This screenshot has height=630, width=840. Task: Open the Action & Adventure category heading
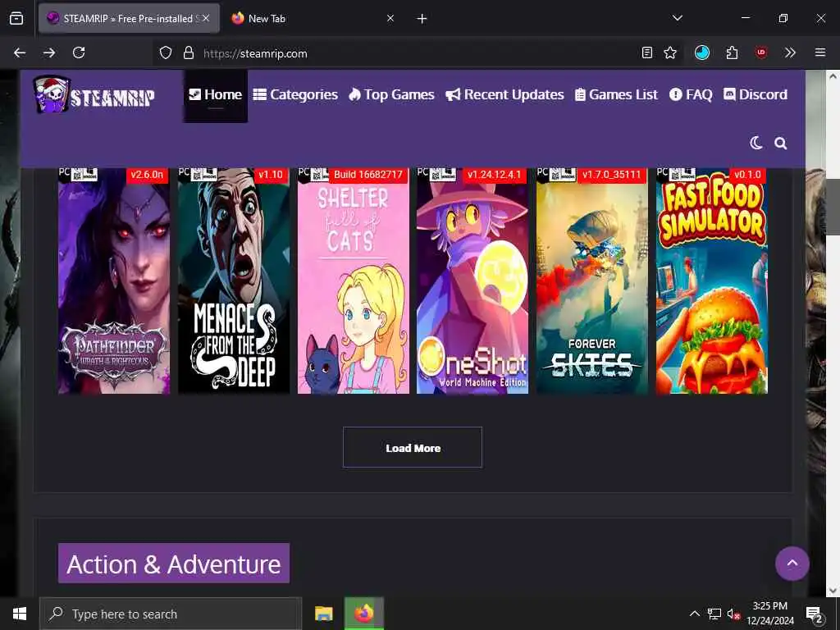point(174,564)
